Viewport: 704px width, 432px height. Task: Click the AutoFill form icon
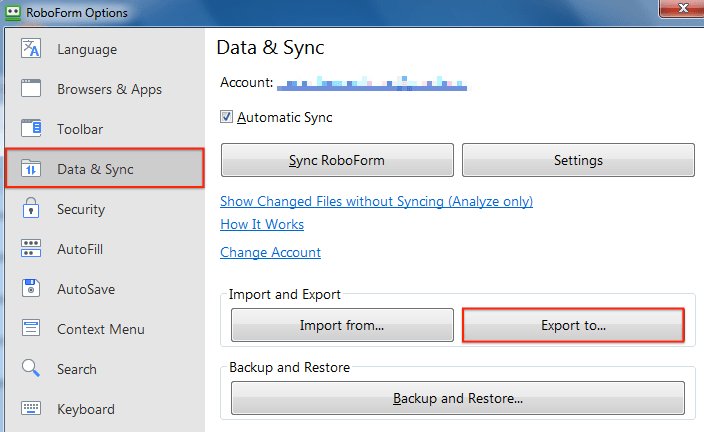click(31, 248)
